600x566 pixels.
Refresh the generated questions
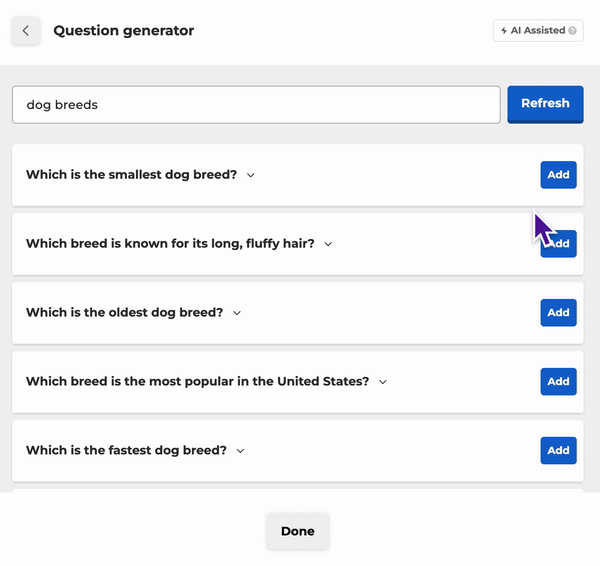coord(545,104)
